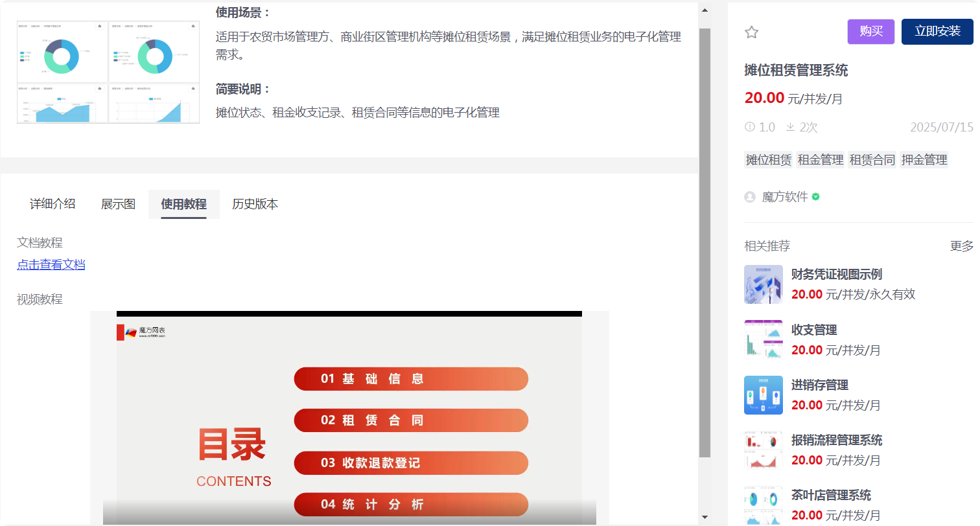Select the 使用教程 tab
The width and height of the screenshot is (980, 526).
pos(184,204)
